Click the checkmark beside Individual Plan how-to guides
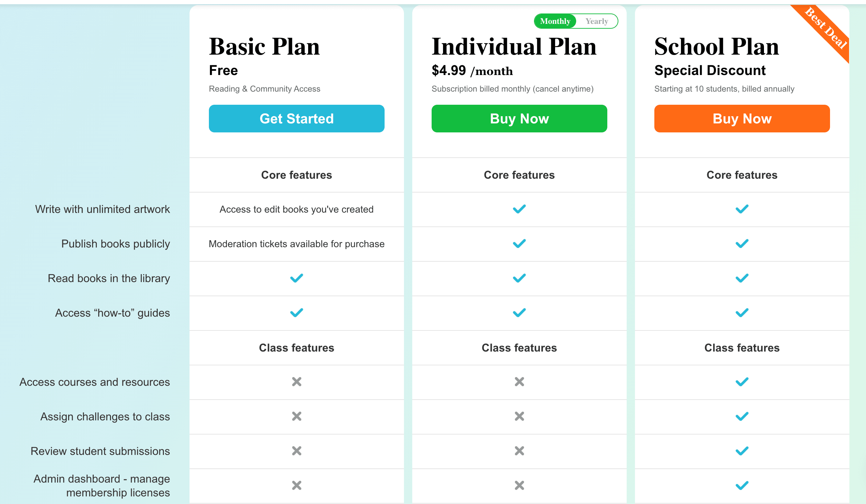The image size is (866, 504). click(519, 313)
